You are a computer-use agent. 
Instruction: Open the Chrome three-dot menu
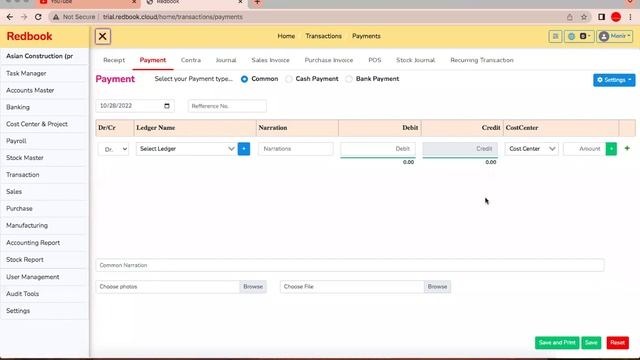pos(631,17)
